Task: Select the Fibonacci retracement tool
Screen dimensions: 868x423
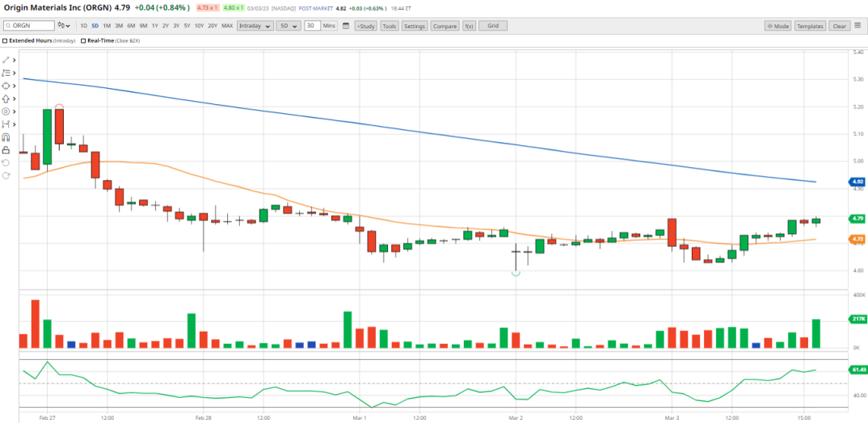Action: pos(6,73)
